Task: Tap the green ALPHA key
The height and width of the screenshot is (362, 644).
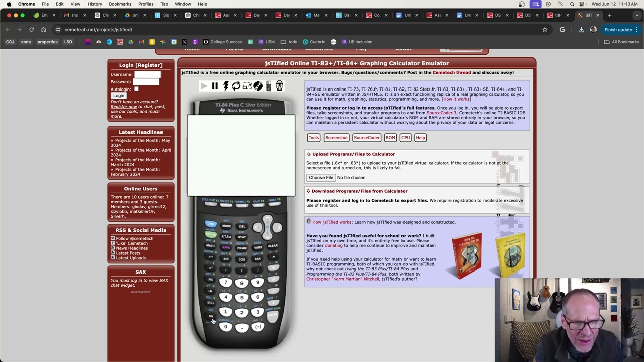Action: point(210,234)
